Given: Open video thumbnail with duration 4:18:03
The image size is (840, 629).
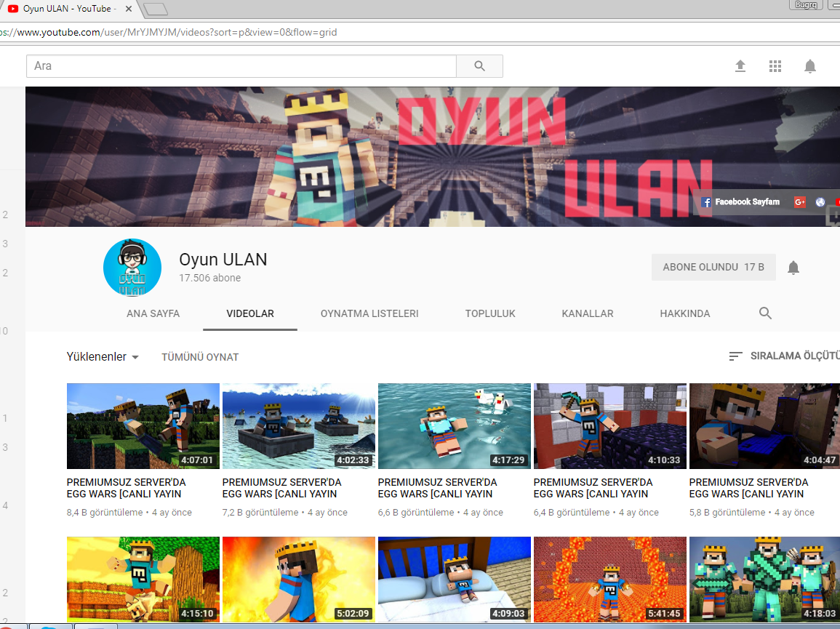Looking at the screenshot, I should (x=764, y=579).
